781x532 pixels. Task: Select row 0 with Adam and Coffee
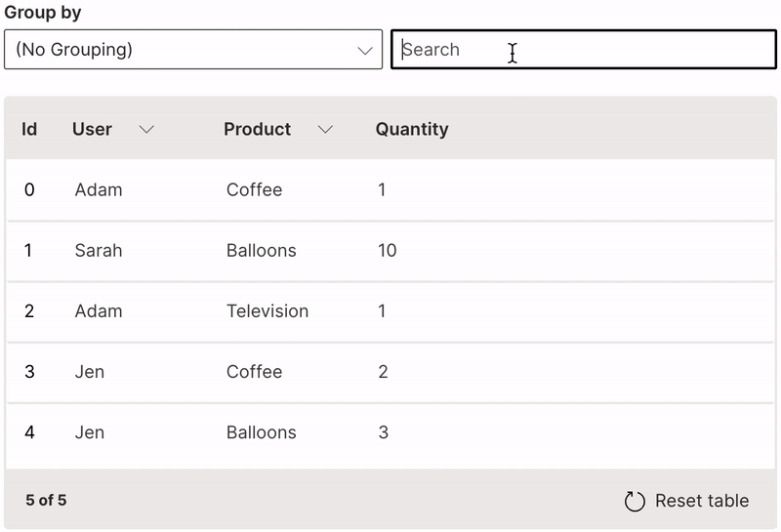coord(390,190)
